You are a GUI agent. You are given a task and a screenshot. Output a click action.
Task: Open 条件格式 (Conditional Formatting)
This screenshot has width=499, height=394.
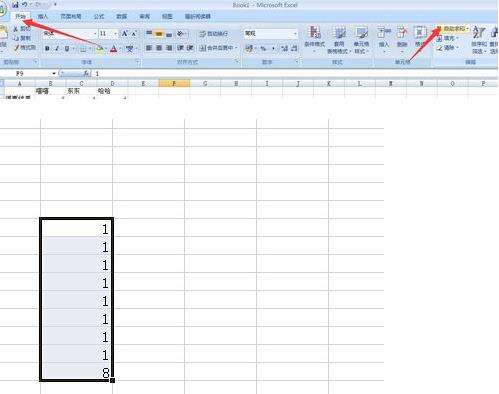[315, 40]
